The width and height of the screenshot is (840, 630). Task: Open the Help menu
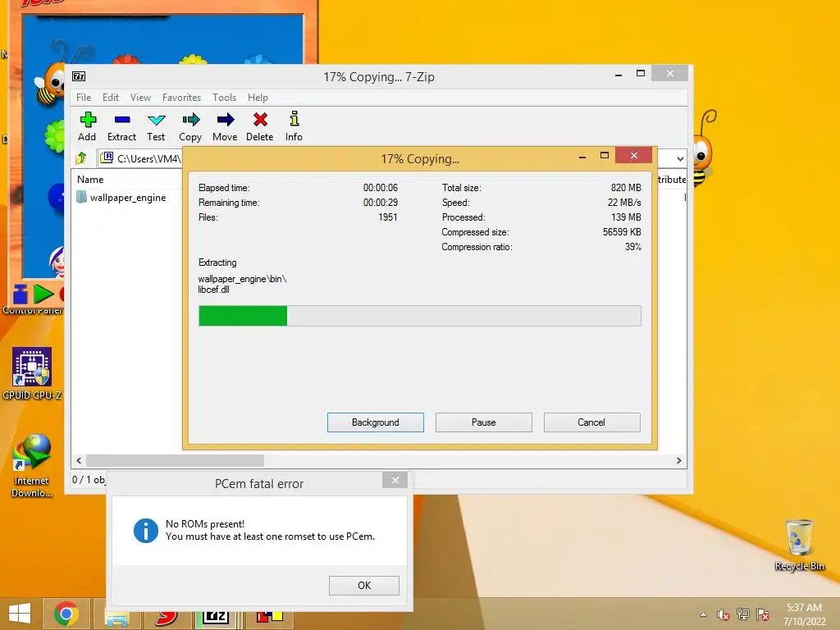258,98
